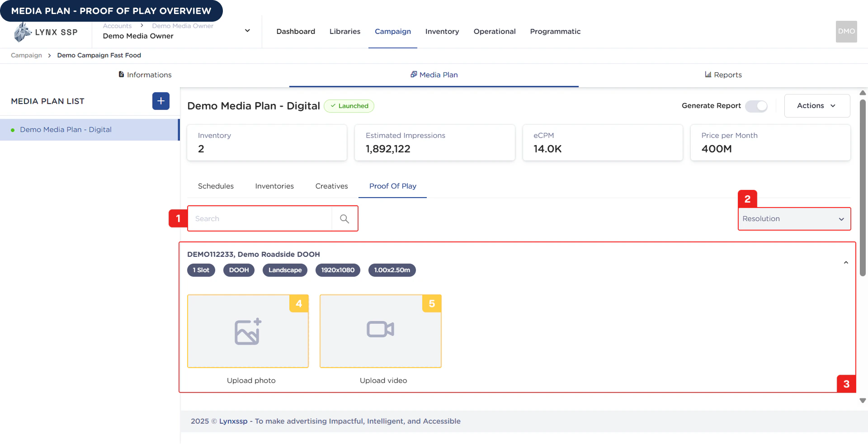Click the vertical scrollbar thumb
The image size is (868, 444).
863,188
